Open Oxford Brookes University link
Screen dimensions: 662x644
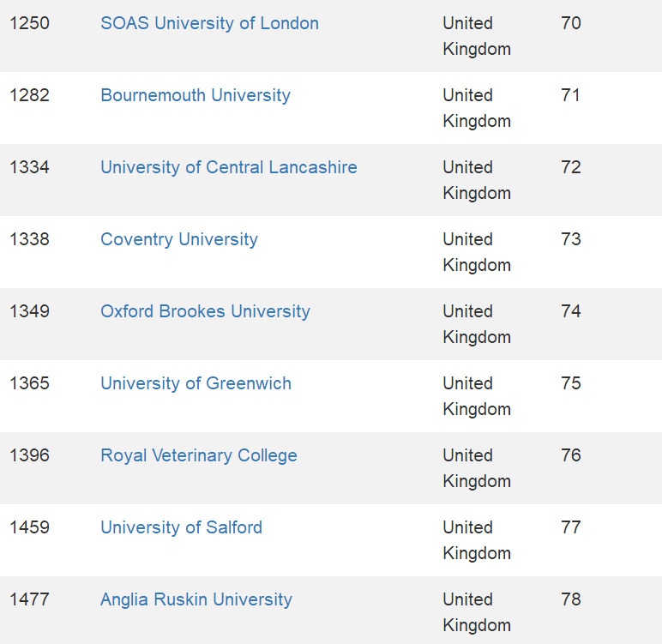click(x=205, y=311)
